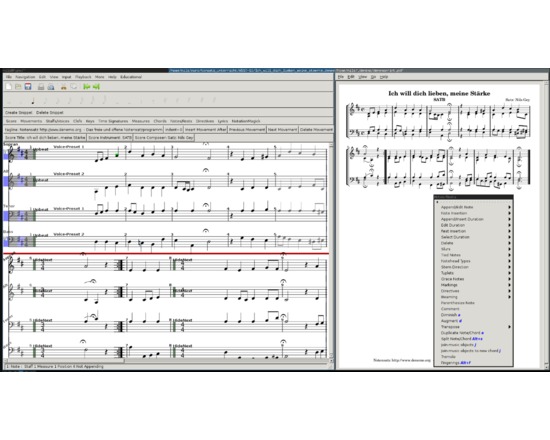
Task: Click the treble clef of the Soprano staff
Action: coord(11,154)
